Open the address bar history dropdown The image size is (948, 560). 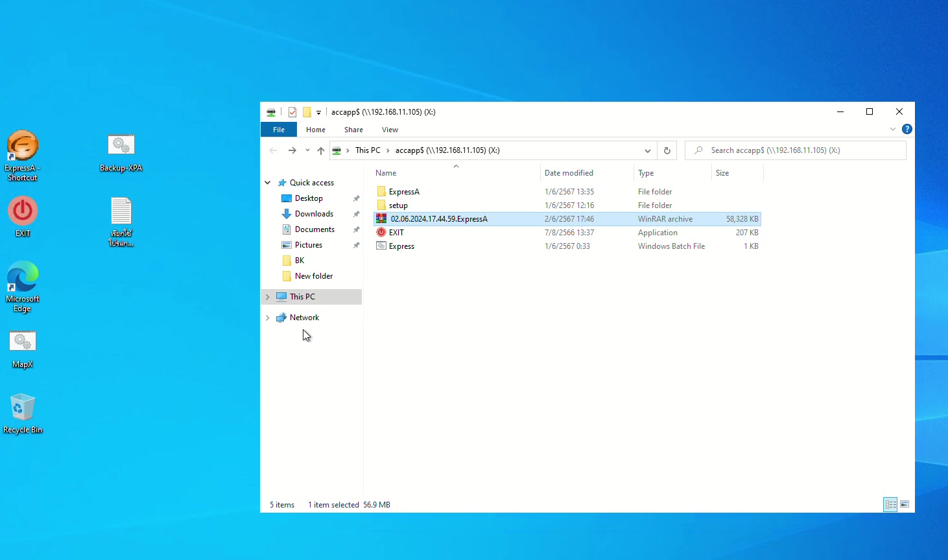[647, 150]
